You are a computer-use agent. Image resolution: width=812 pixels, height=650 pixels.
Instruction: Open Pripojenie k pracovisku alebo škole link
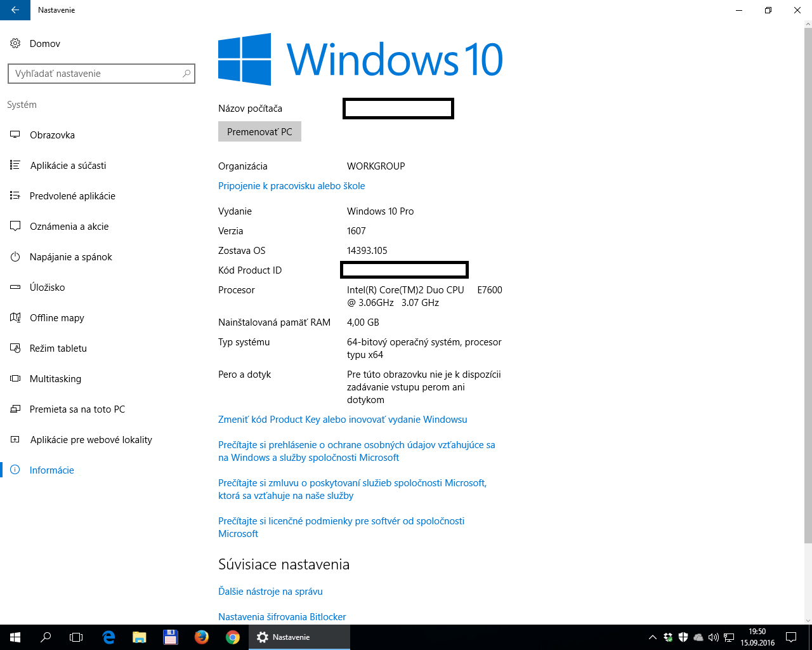291,186
